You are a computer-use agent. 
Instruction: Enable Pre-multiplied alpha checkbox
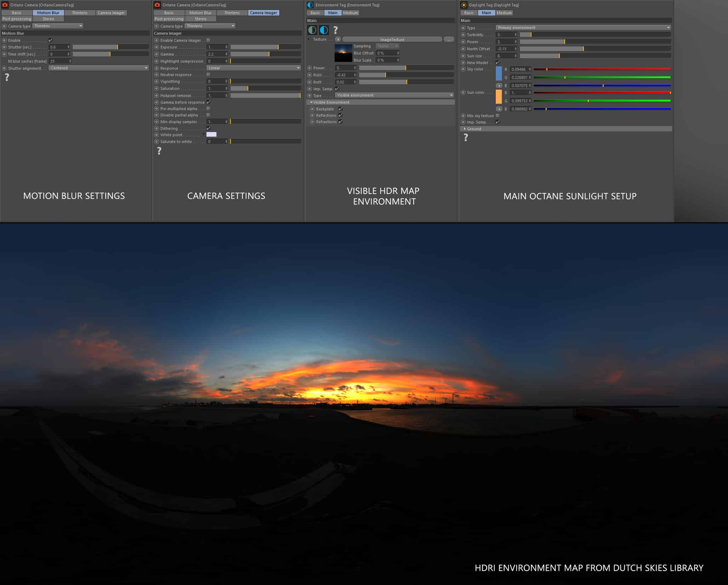pos(208,109)
